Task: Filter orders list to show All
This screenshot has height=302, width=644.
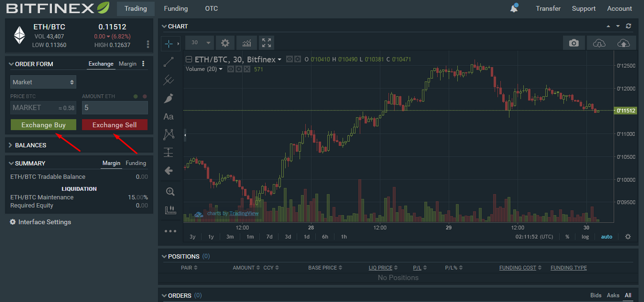Action: (x=628, y=295)
